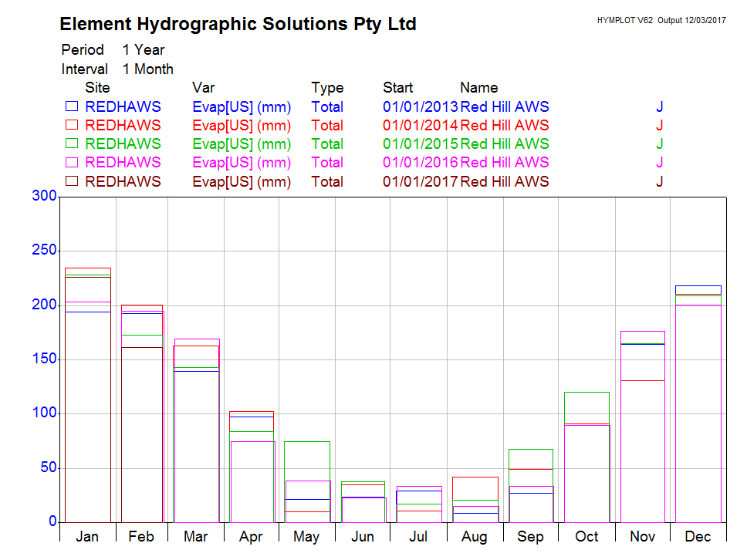Click the green Evap[US] (mm) variable text

coord(242,144)
